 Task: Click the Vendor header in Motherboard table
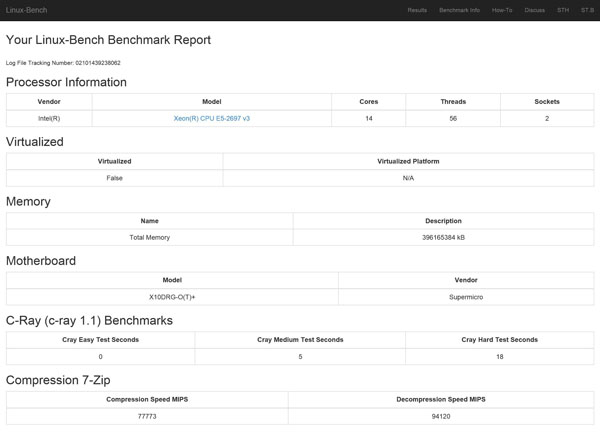(466, 280)
